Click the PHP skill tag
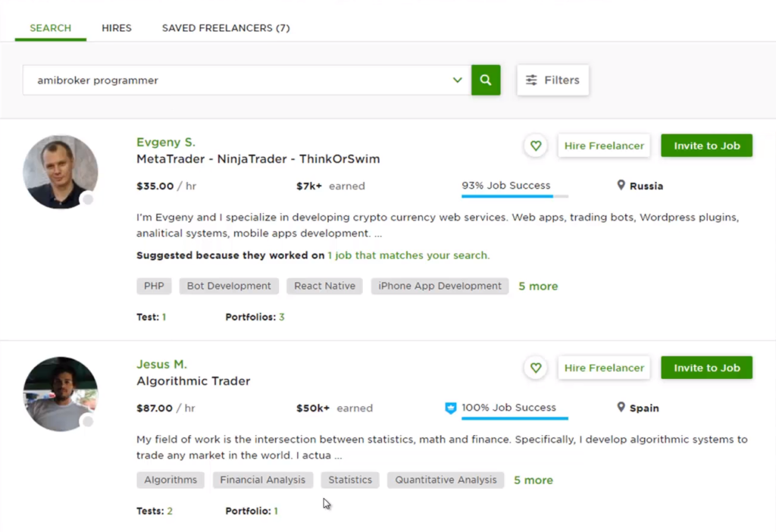Viewport: 776px width, 532px height. pyautogui.click(x=154, y=286)
